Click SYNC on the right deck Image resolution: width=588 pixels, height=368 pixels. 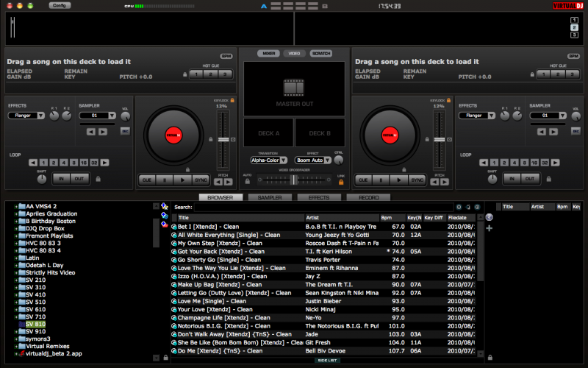(417, 180)
